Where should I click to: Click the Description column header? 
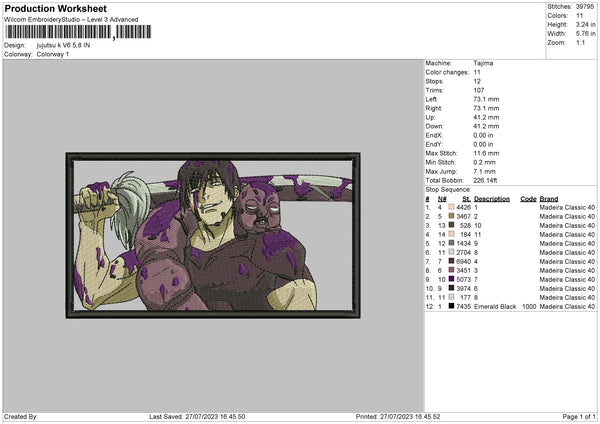pyautogui.click(x=492, y=199)
